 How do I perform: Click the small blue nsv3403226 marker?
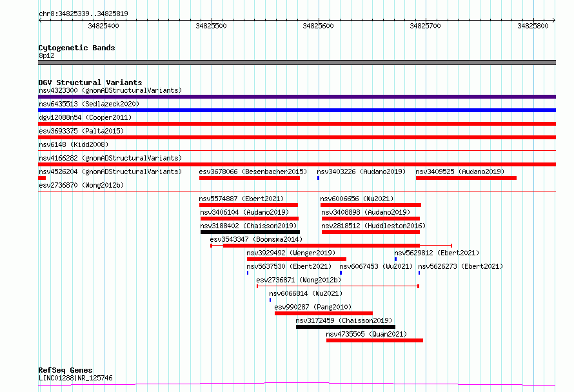(318, 178)
